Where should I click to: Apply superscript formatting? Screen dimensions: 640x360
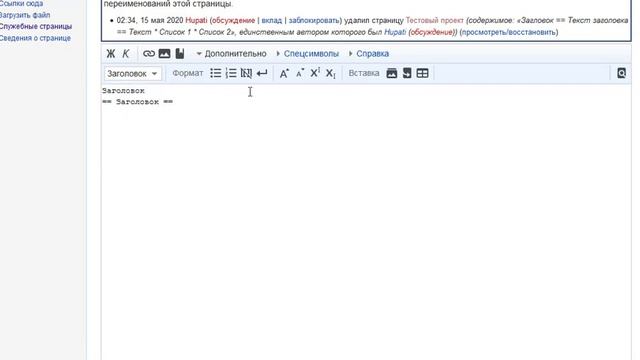pyautogui.click(x=315, y=73)
